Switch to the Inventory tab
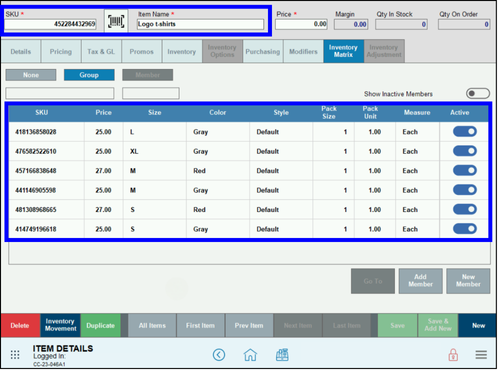 (x=182, y=51)
